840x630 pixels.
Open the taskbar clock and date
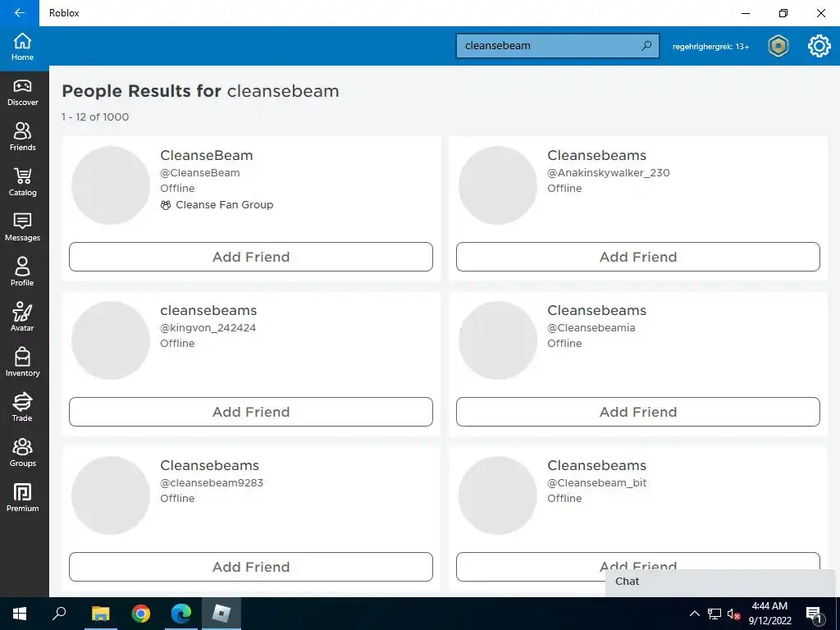coord(769,614)
